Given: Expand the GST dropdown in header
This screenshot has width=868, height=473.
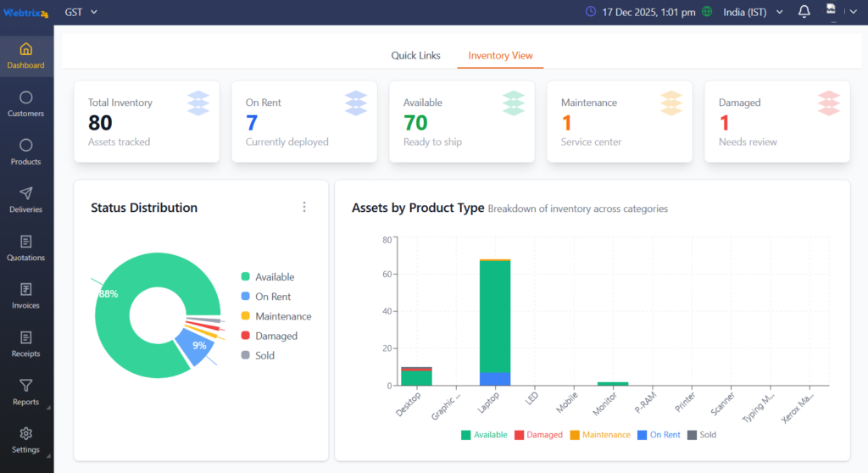Looking at the screenshot, I should pyautogui.click(x=81, y=12).
